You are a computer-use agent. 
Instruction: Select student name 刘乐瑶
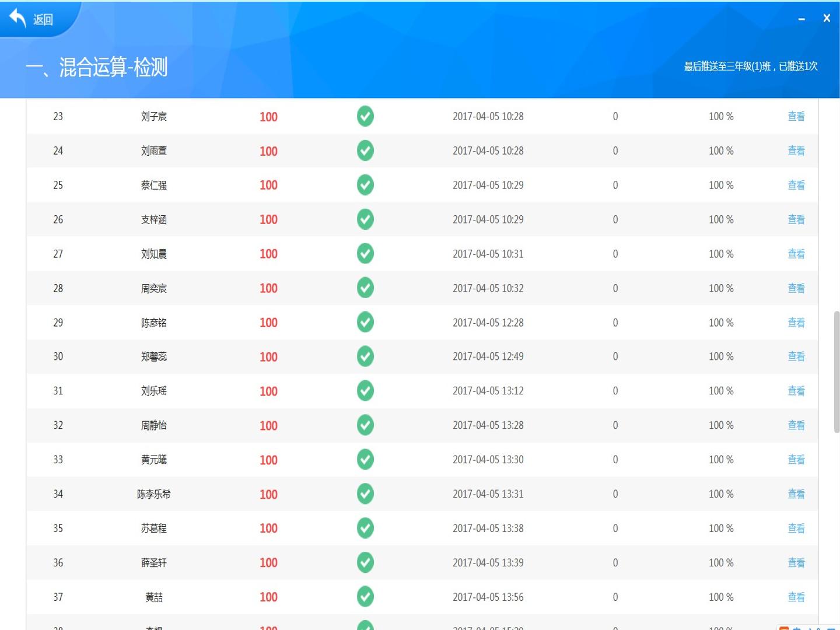pyautogui.click(x=154, y=391)
